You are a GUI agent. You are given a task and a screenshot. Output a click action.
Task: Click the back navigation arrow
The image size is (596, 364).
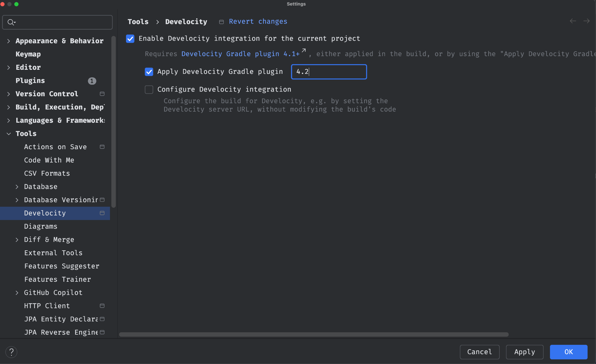(573, 21)
